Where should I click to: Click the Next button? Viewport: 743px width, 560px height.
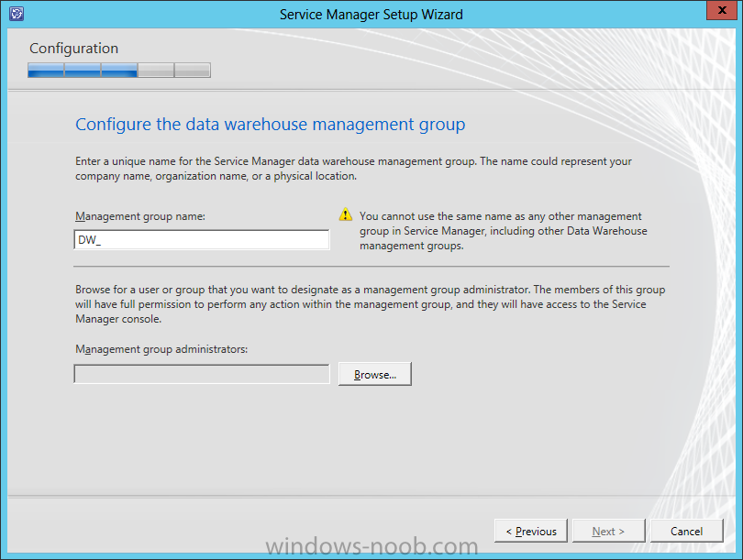(x=608, y=531)
